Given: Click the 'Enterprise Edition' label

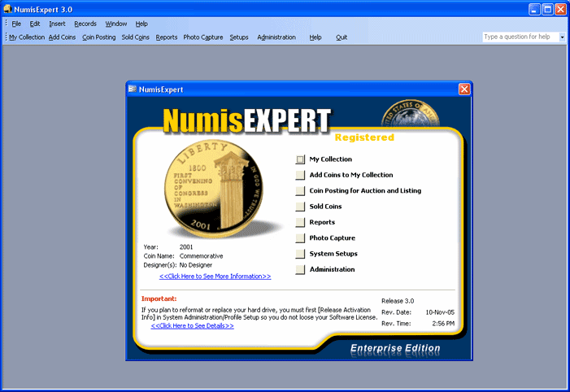Looking at the screenshot, I should 395,348.
